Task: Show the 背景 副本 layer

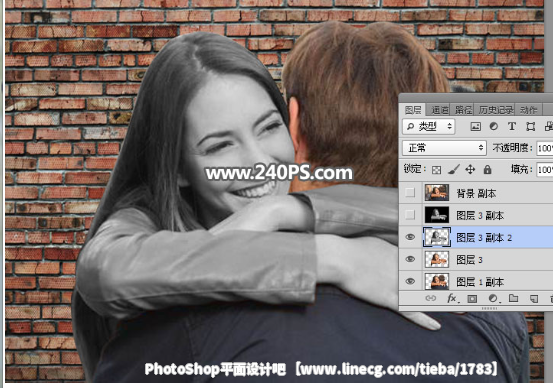Action: 410,193
